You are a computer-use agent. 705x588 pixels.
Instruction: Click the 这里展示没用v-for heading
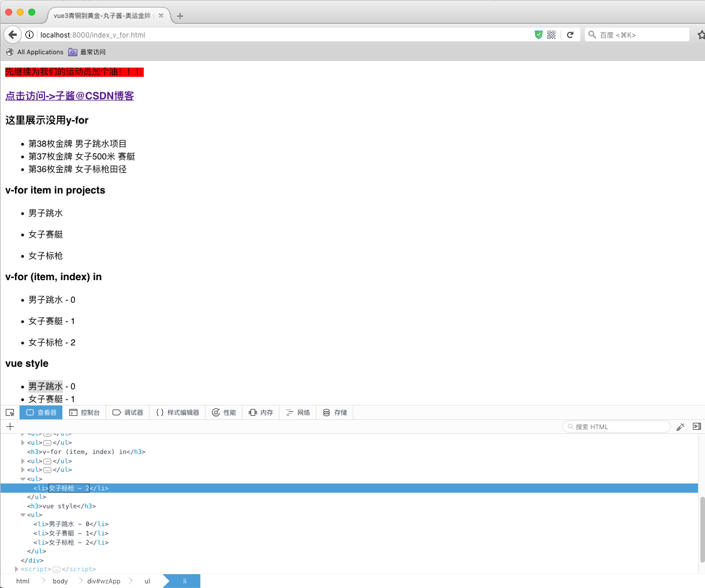tap(47, 120)
